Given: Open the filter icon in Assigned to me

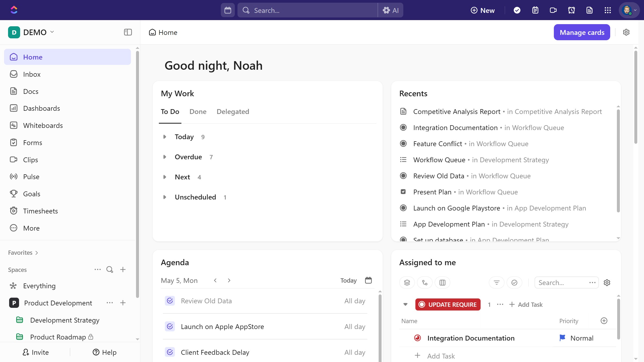Looking at the screenshot, I should 496,283.
